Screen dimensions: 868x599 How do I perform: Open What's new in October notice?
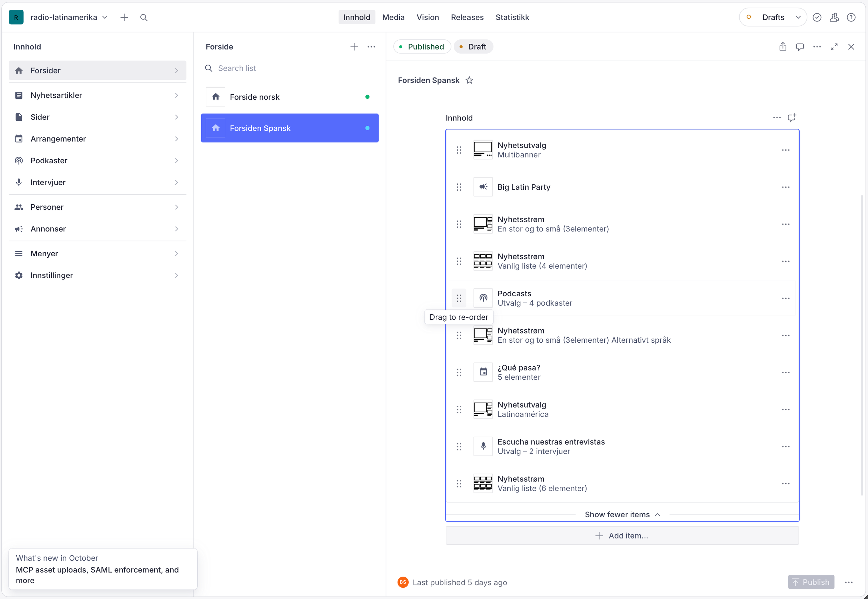pyautogui.click(x=103, y=569)
